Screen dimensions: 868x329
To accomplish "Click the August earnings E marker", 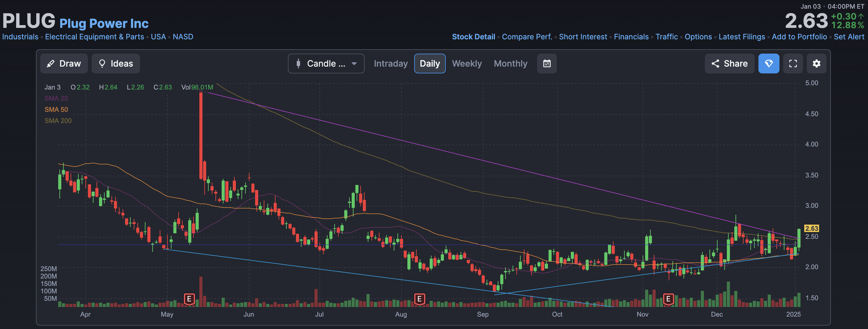I will (419, 299).
